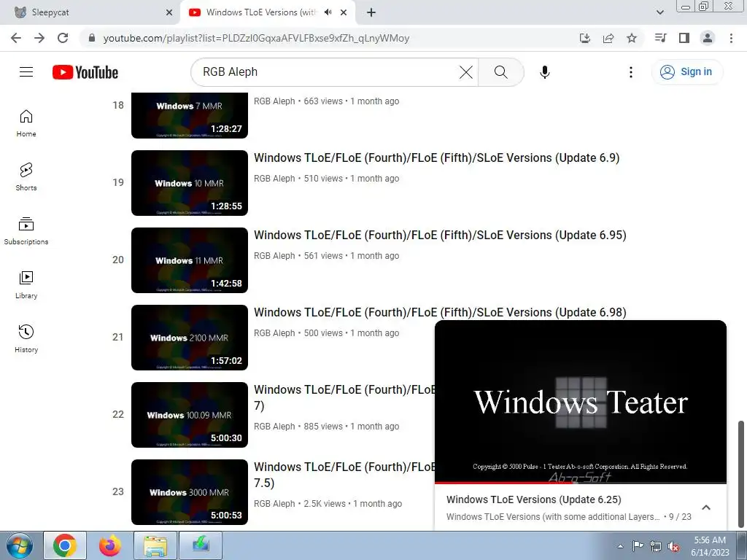747x560 pixels.
Task: Open a new browser tab
Action: 371,12
